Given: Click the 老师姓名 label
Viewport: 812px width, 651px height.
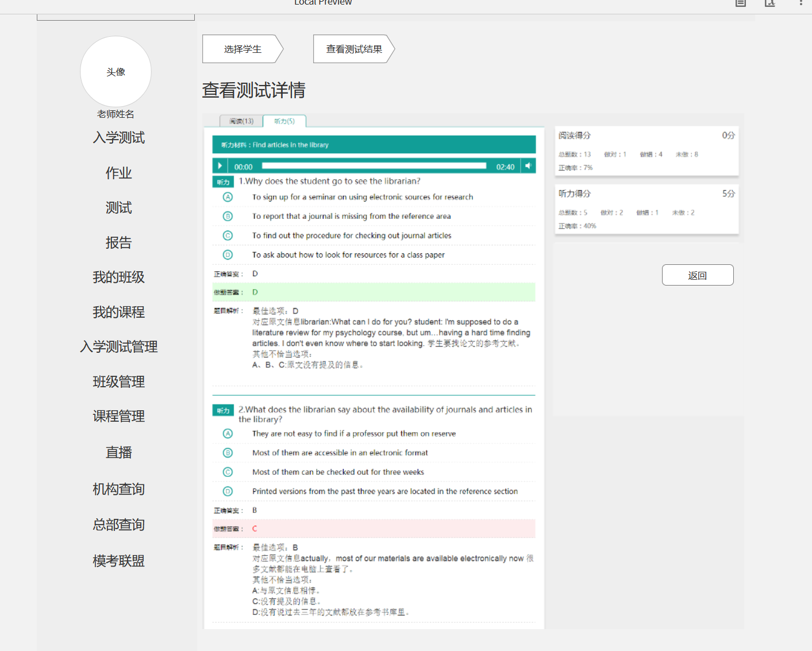Looking at the screenshot, I should [x=116, y=114].
